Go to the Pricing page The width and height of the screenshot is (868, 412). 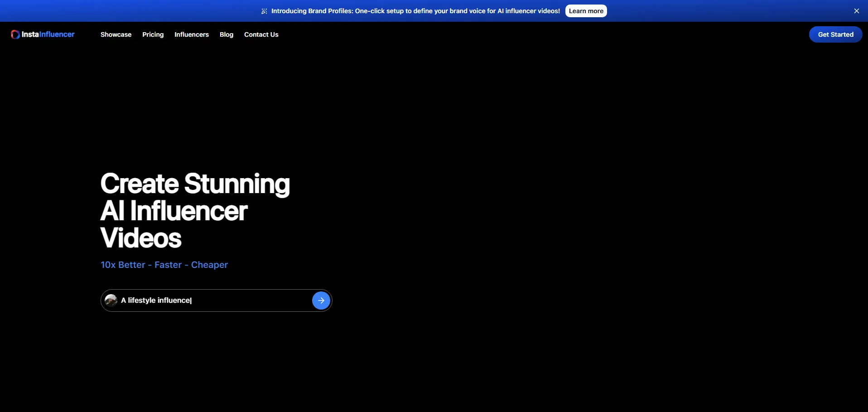pos(153,34)
